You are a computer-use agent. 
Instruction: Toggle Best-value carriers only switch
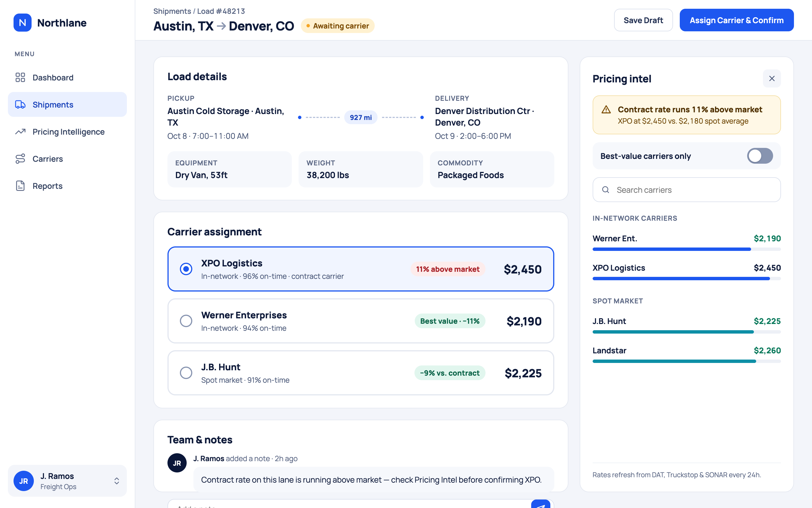[760, 156]
